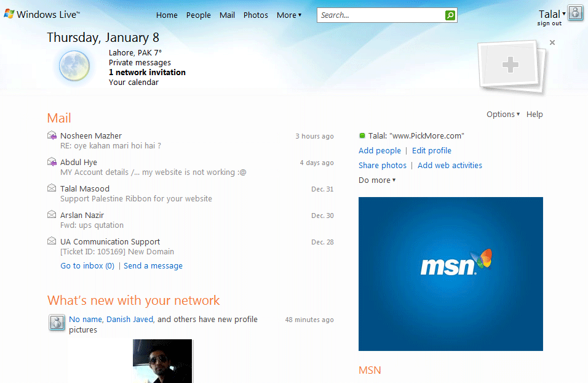This screenshot has width=588, height=383.
Task: Click the moon weather icon
Action: point(74,66)
